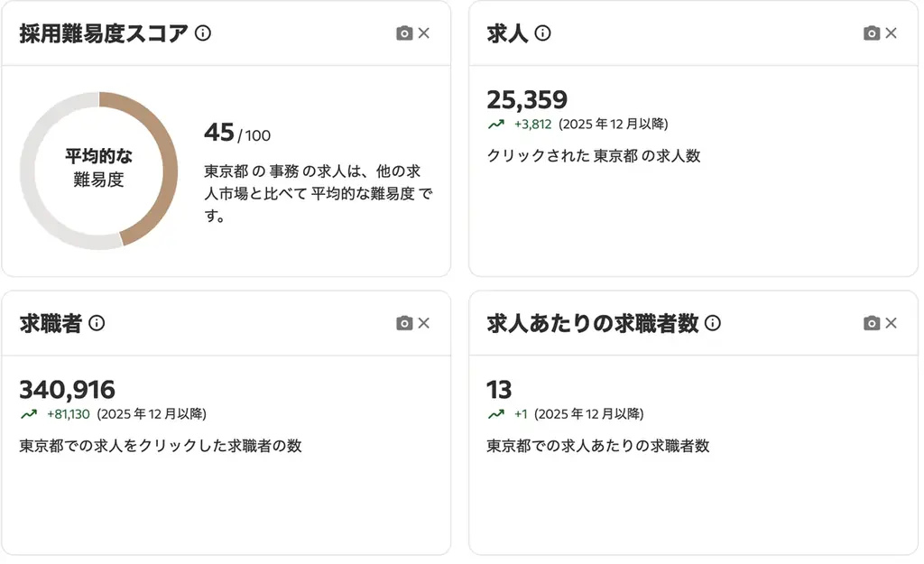924x564 pixels.
Task: Open the info tooltip next to 求人
Action: point(541,32)
